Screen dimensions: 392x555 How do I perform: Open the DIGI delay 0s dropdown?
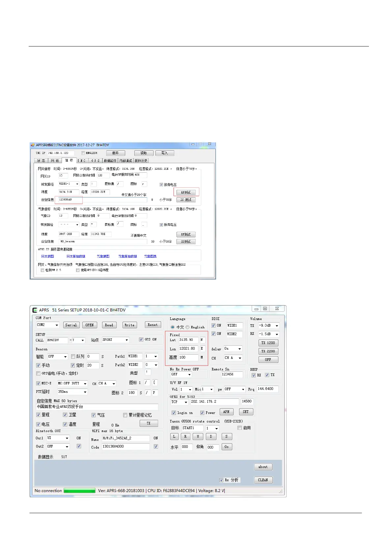[239, 349]
